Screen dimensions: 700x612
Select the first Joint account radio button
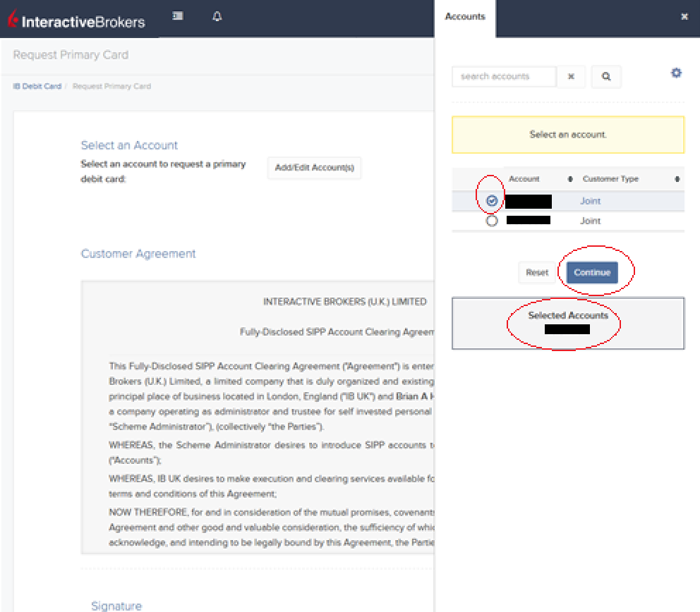[492, 201]
